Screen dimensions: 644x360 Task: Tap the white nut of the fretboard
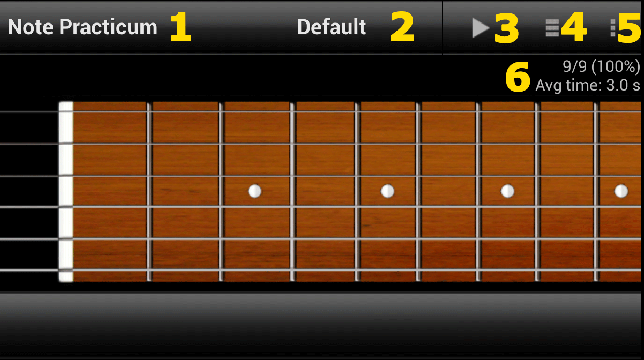tap(66, 192)
